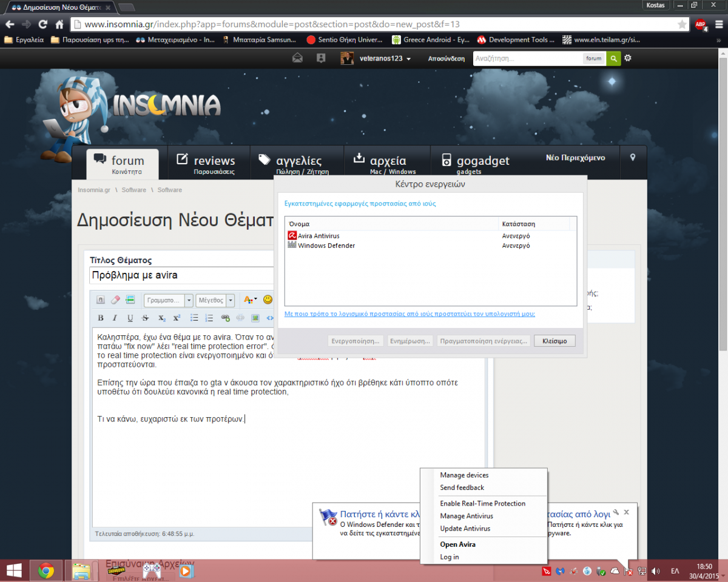Open the Adblock Plus extension icon
Viewport: 728px width, 582px height.
click(x=701, y=25)
